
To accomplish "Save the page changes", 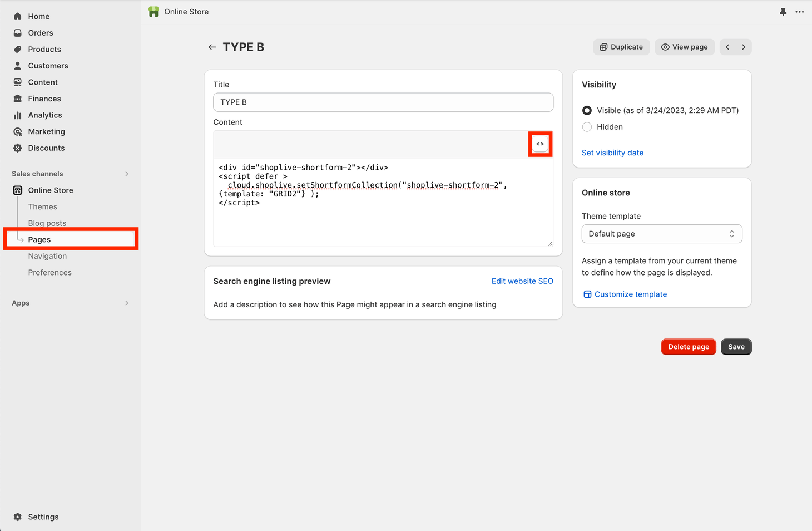I will click(x=736, y=347).
